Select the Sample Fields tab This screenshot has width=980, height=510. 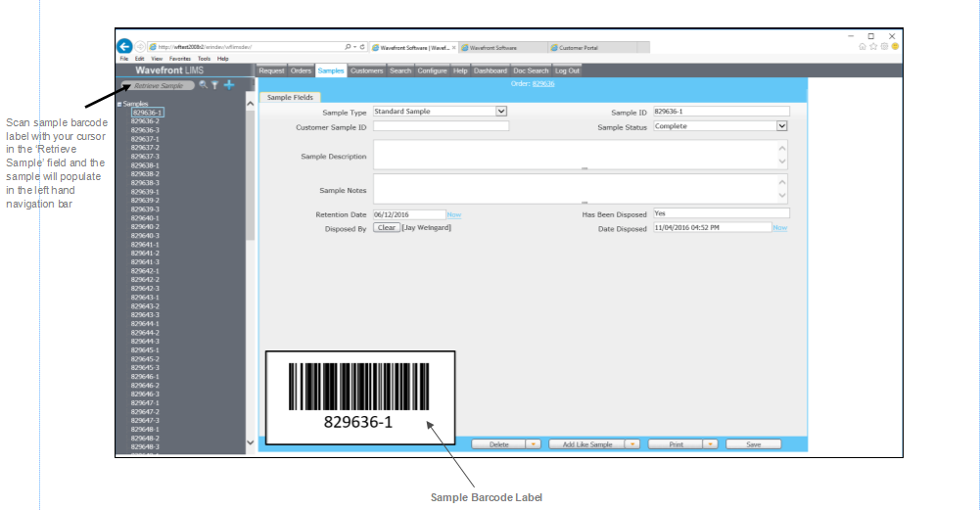pos(290,98)
